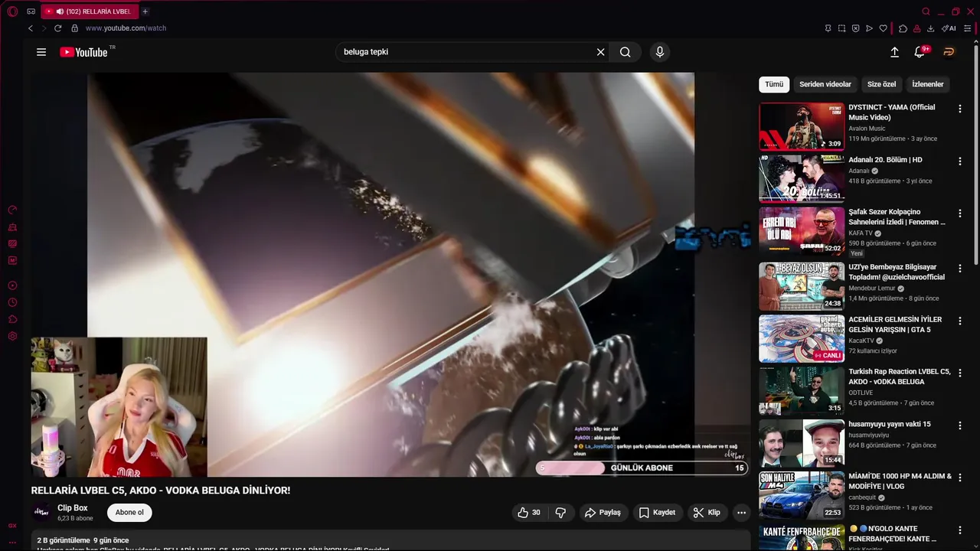This screenshot has height=551, width=980.
Task: Mute the RELLARİA LVBEL tab audio
Action: [60, 11]
